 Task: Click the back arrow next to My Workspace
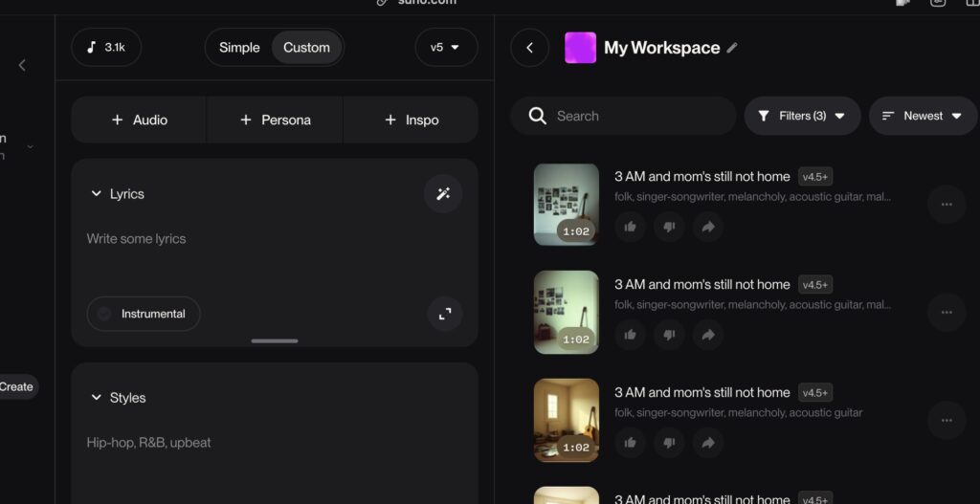(529, 48)
